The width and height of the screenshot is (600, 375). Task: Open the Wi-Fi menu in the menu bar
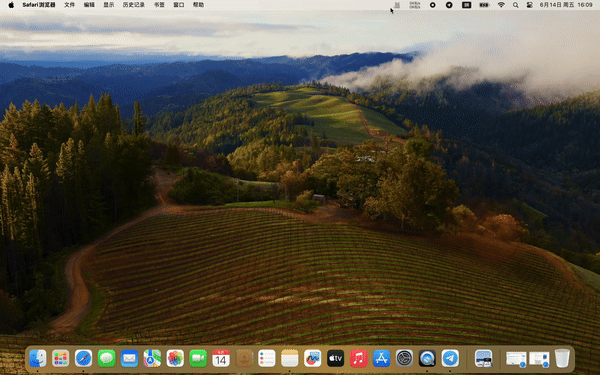pyautogui.click(x=501, y=5)
